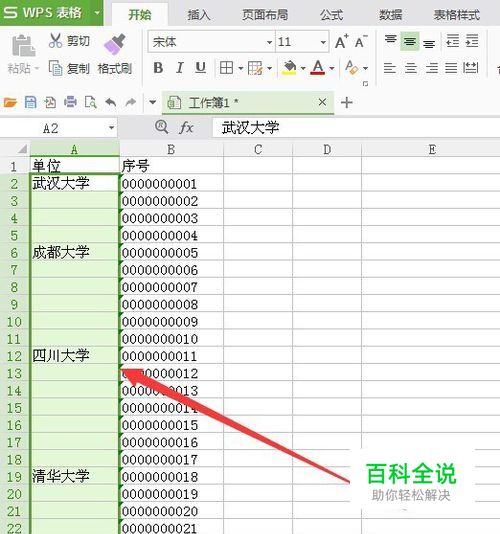Open the font name dropdown
The width and height of the screenshot is (500, 534).
[x=269, y=43]
